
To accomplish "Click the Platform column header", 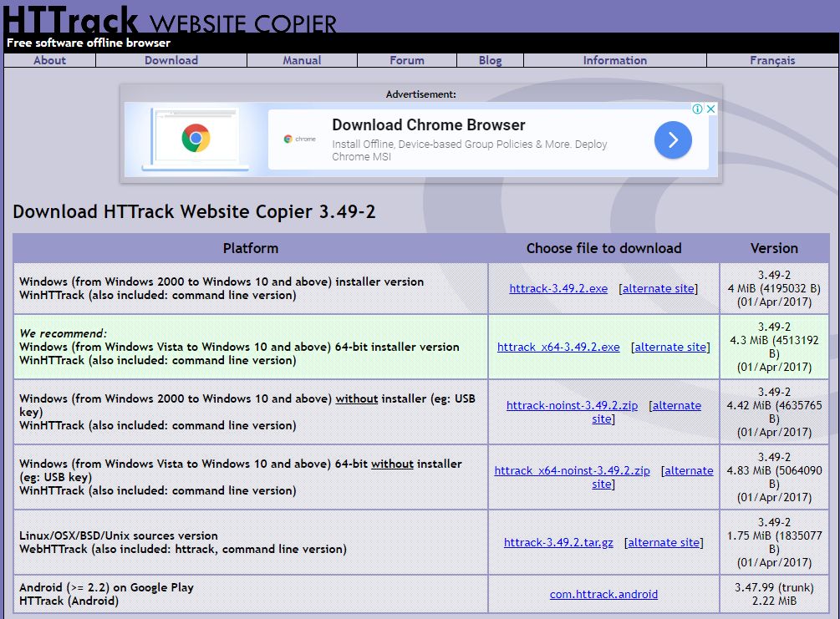I will pos(251,248).
